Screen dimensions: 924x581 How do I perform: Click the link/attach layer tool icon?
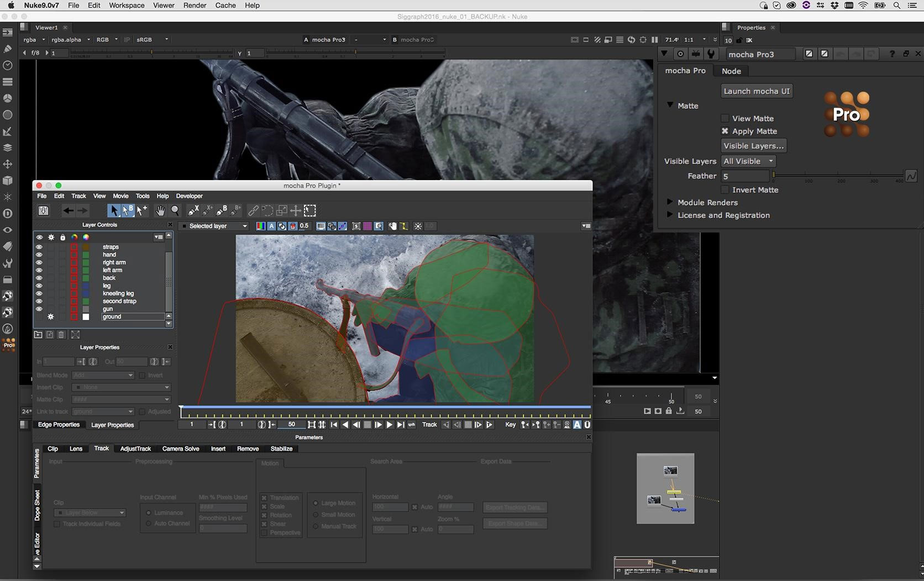253,210
